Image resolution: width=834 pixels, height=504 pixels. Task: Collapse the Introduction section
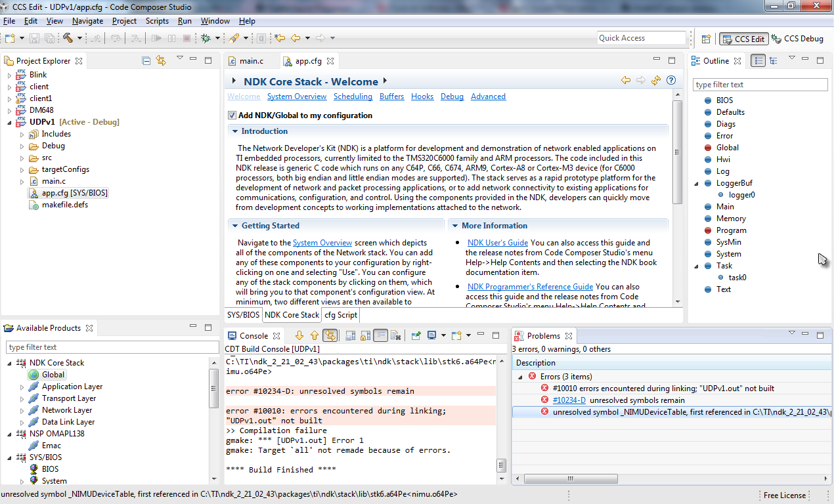click(234, 131)
